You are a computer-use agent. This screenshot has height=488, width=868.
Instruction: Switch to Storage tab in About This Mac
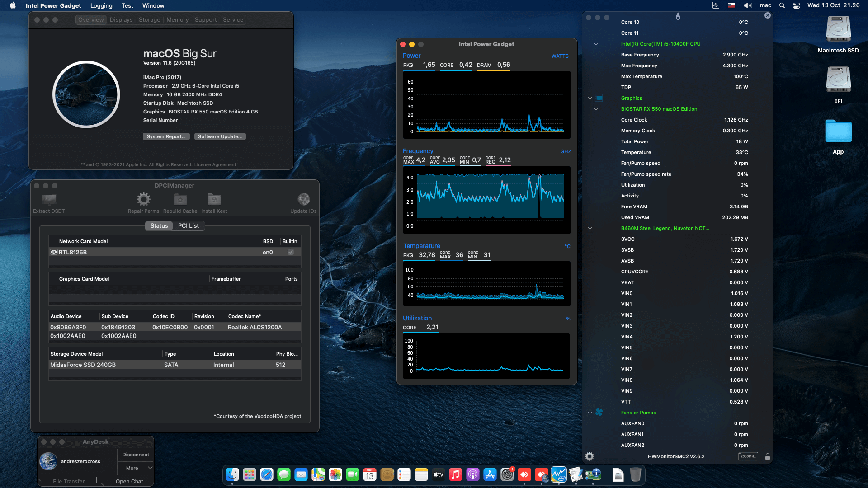pyautogui.click(x=149, y=20)
